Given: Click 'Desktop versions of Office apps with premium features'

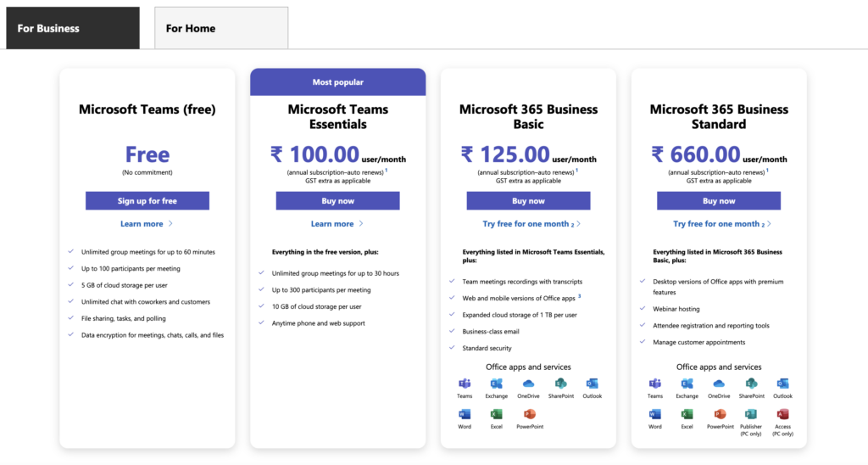Looking at the screenshot, I should point(718,287).
